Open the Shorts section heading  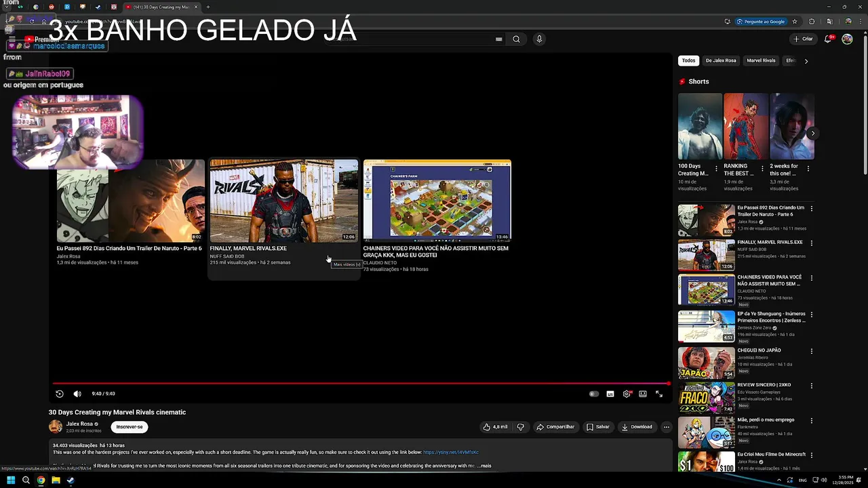[x=698, y=81]
